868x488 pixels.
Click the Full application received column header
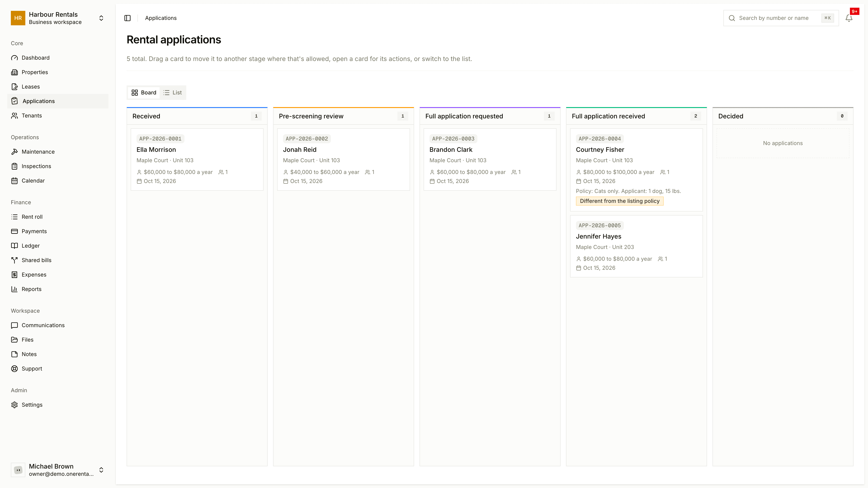[x=636, y=116]
